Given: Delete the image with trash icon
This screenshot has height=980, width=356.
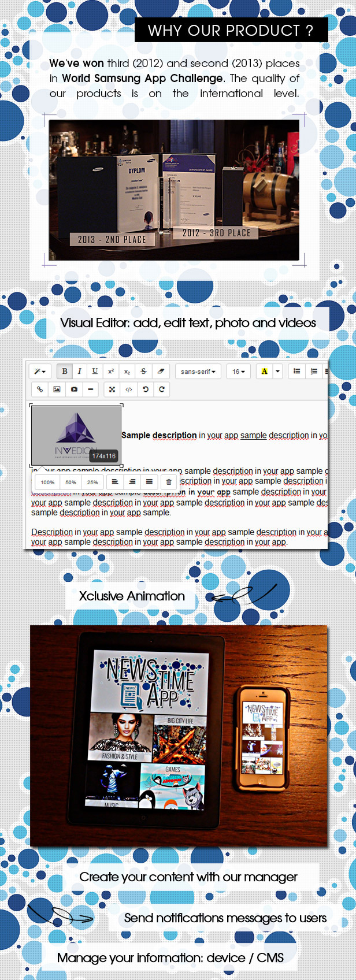Looking at the screenshot, I should point(169,481).
